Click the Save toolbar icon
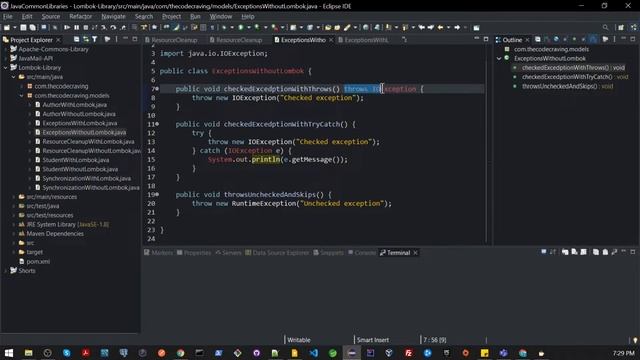640x360 pixels. [x=23, y=27]
